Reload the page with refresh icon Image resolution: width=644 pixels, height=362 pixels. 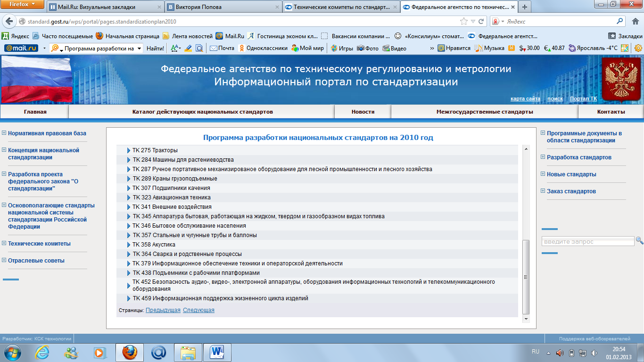(x=481, y=21)
